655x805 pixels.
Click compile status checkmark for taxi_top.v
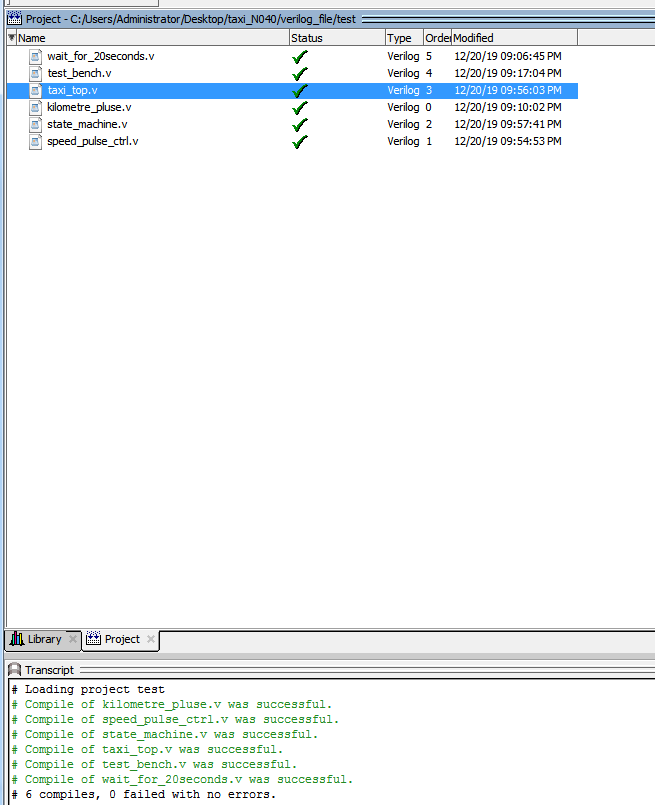click(300, 90)
